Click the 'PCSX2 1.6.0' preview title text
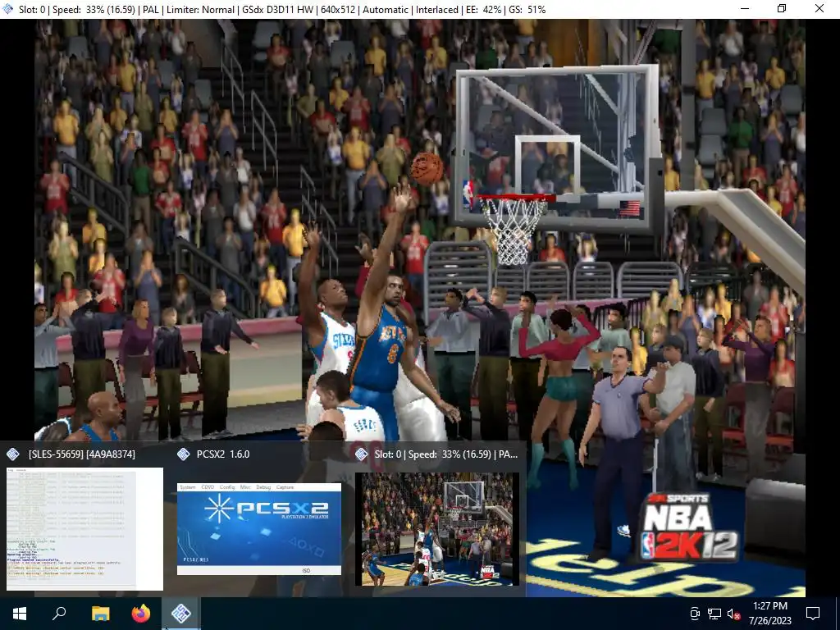The image size is (840, 630). [223, 454]
